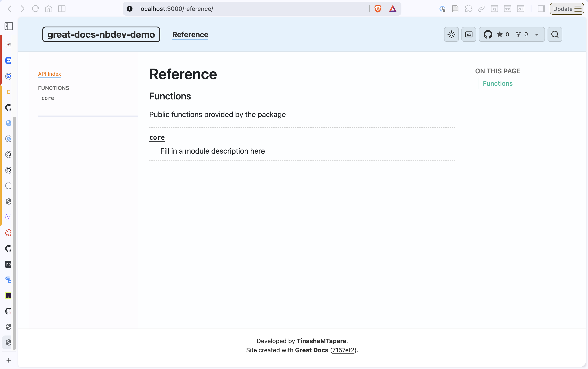The image size is (588, 369).
Task: Open the keyboard shortcuts icon button
Action: pyautogui.click(x=468, y=34)
